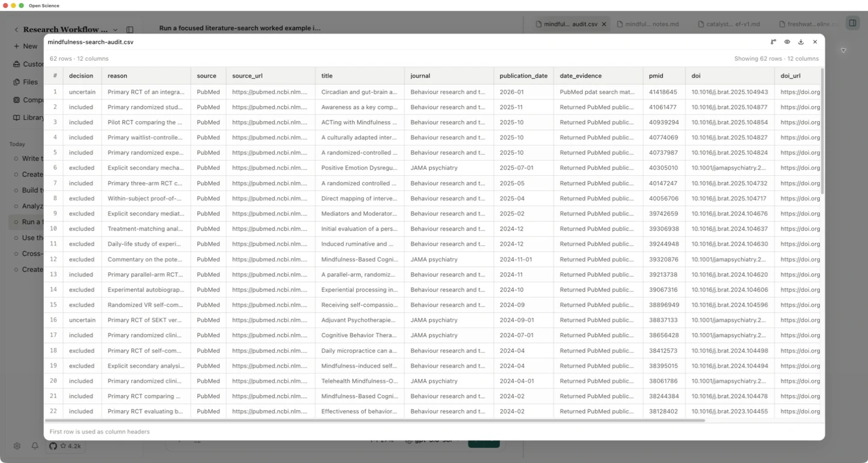Viewport: 868px width, 463px height.
Task: Click title cell 'Telehealth Mindfulness-O…'
Action: coord(359,381)
